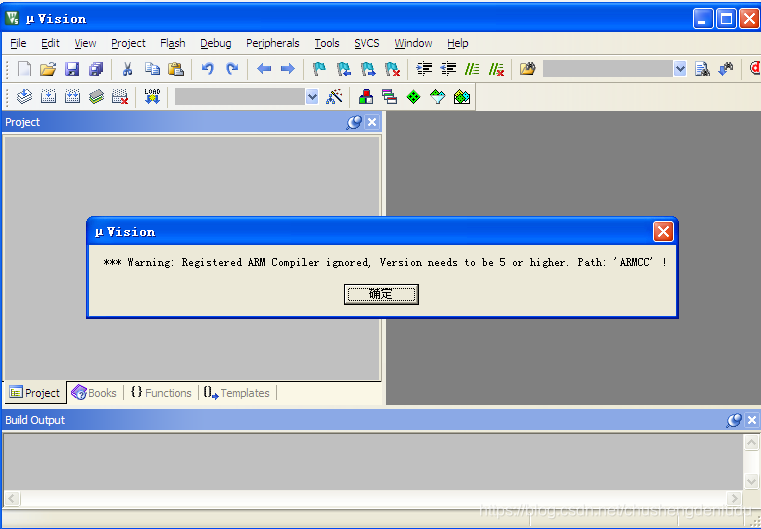Screen dimensions: 761x529
Task: Open the Edit menu
Action: pos(50,43)
